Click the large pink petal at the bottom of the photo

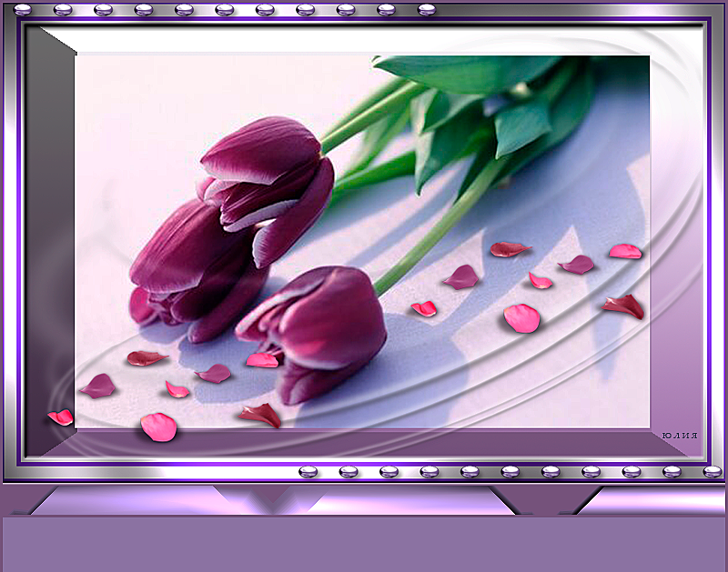(158, 426)
